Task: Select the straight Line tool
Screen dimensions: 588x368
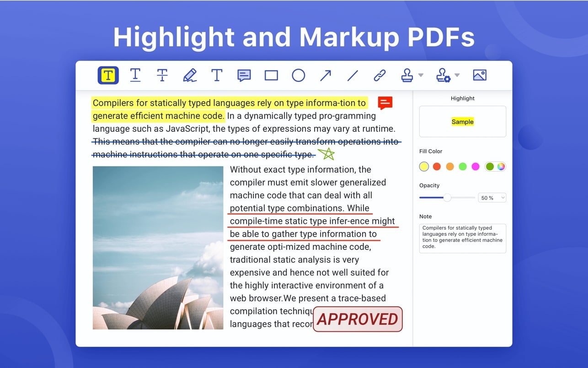Action: click(353, 76)
